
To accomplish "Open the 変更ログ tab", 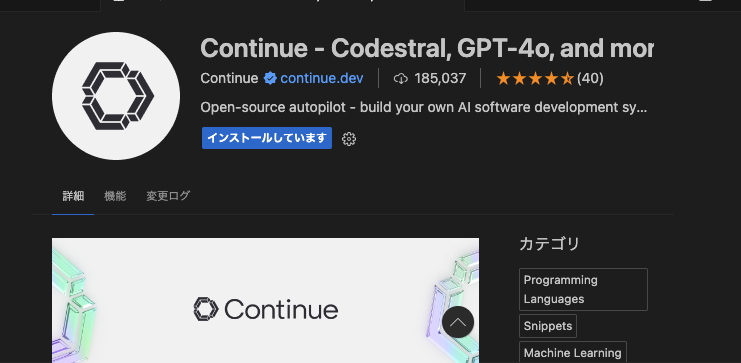I will point(168,196).
